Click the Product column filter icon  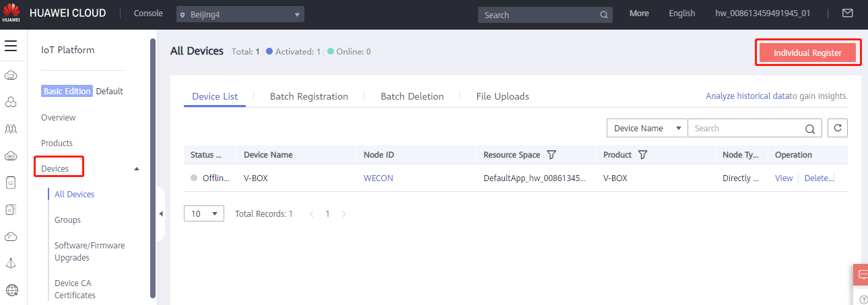pyautogui.click(x=642, y=155)
